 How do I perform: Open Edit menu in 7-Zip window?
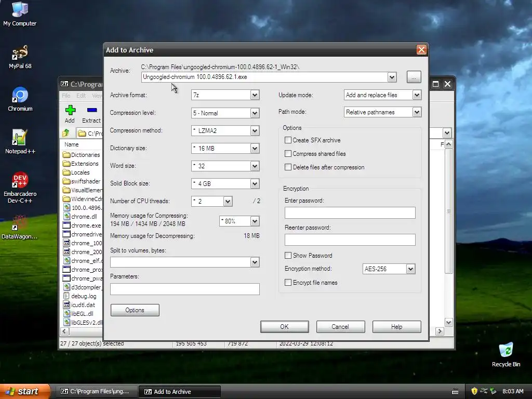81,96
